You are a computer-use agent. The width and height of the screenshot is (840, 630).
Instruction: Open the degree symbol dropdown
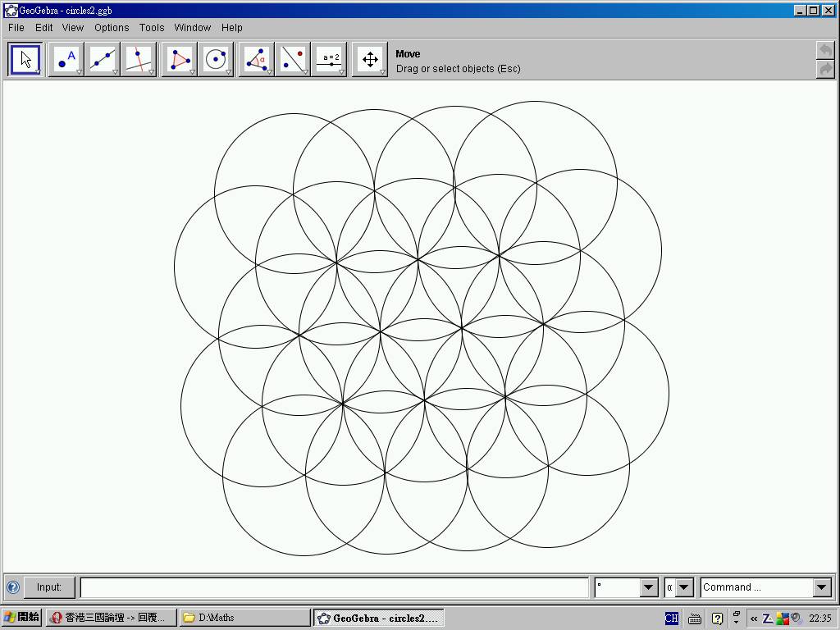click(649, 587)
